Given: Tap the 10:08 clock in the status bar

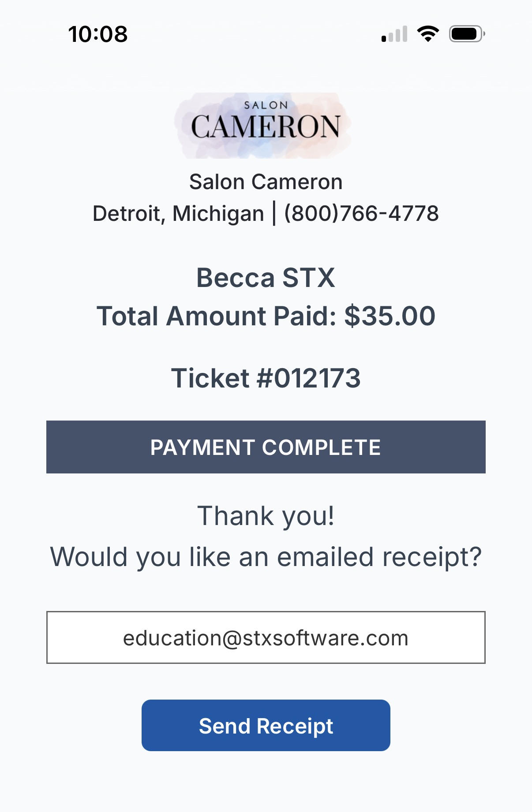Looking at the screenshot, I should point(98,34).
